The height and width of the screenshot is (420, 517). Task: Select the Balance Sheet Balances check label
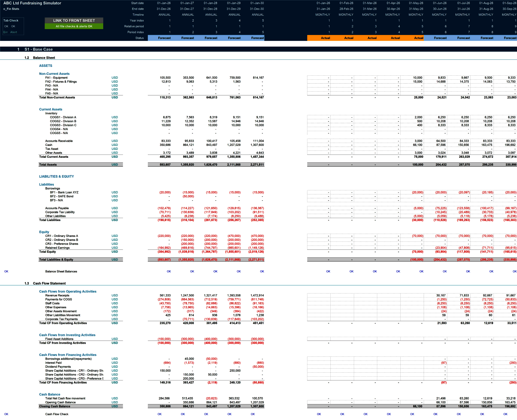pos(61,271)
